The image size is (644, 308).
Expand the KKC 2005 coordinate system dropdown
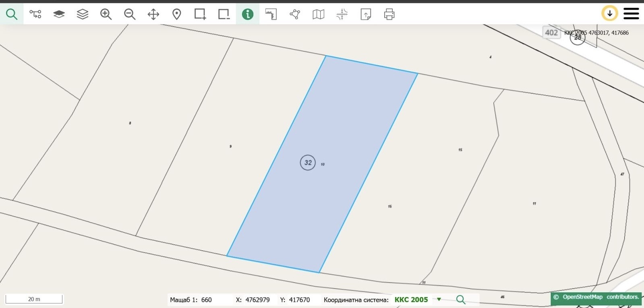tap(439, 299)
